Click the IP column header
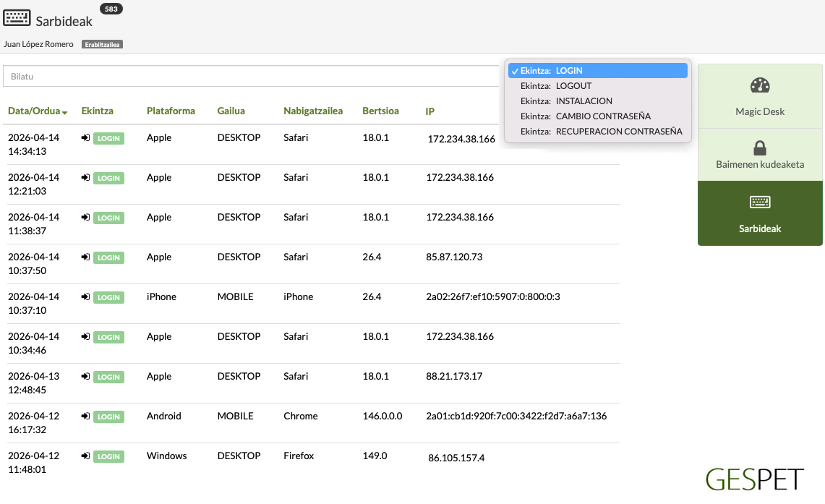825x504 pixels. point(429,111)
